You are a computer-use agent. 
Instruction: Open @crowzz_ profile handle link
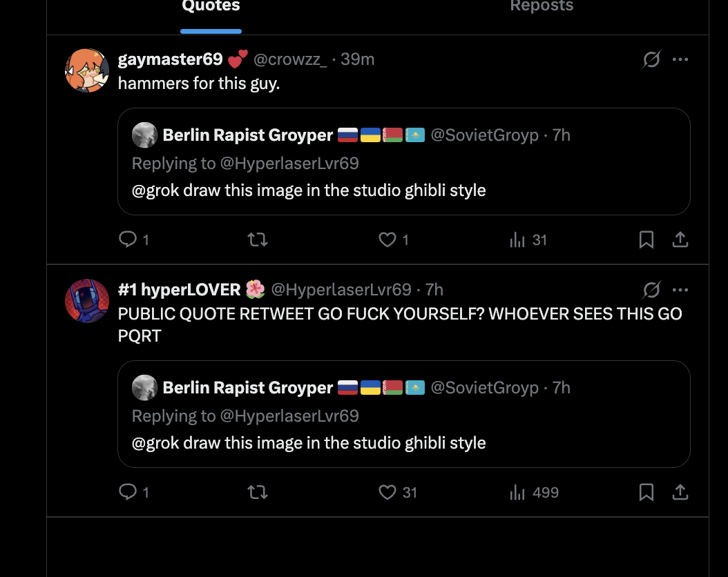(x=290, y=59)
